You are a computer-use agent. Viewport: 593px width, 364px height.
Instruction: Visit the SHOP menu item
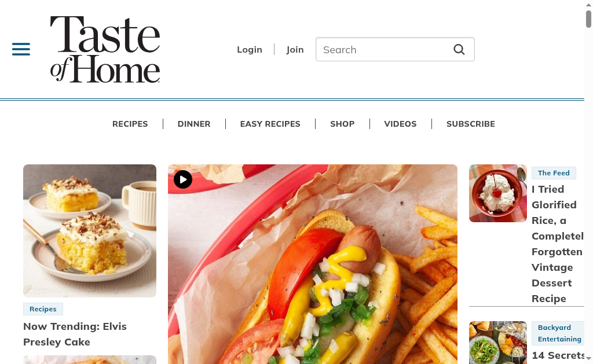pyautogui.click(x=342, y=124)
